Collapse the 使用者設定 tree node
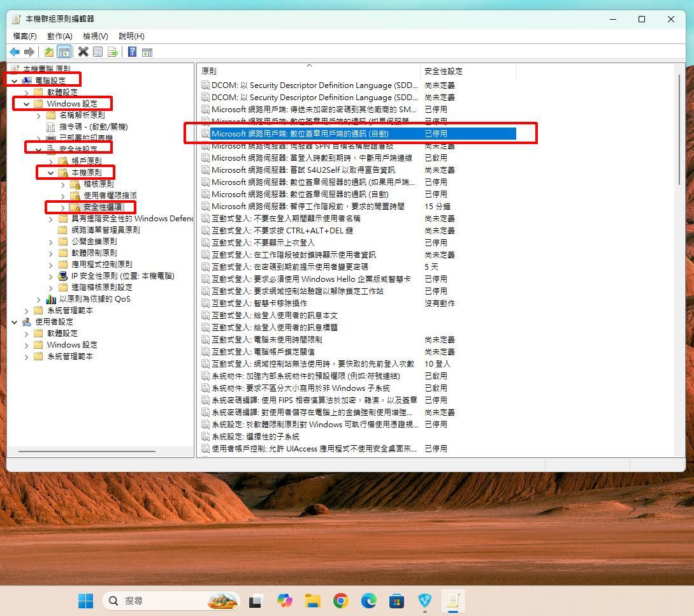This screenshot has height=616, width=694. pyautogui.click(x=15, y=322)
